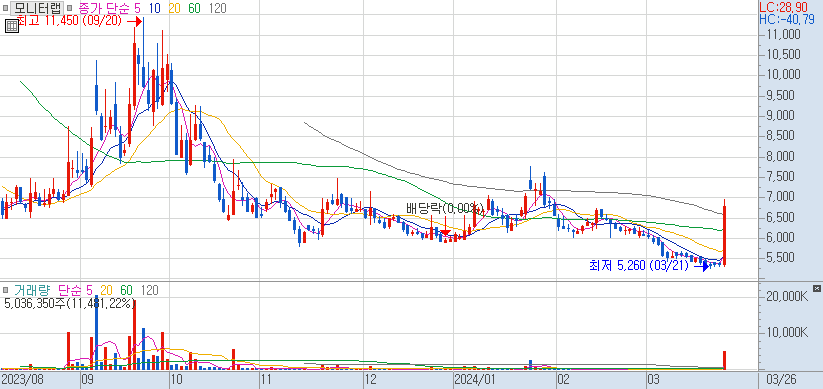Select the gray 120 volume moving average label
This screenshot has height=389, width=823.
[x=149, y=290]
